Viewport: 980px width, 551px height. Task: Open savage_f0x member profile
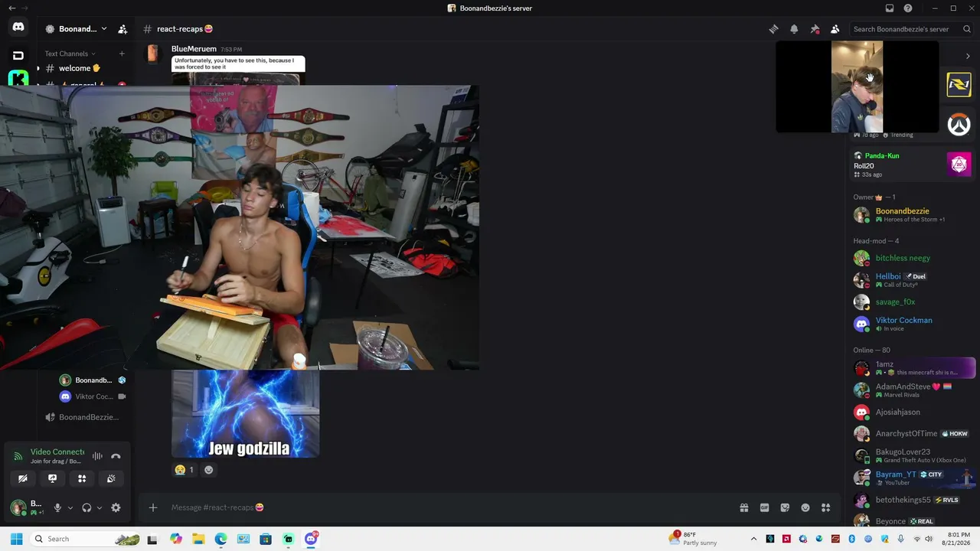[912, 302]
